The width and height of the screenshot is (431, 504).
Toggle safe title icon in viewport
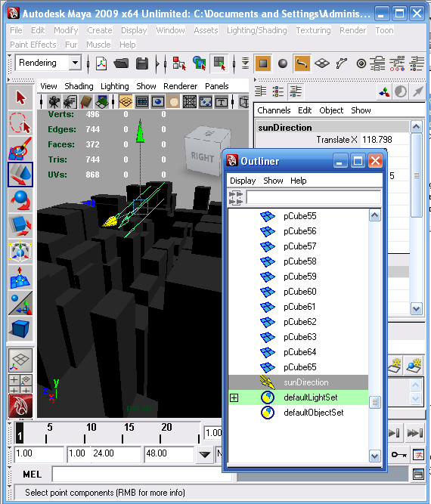click(222, 103)
